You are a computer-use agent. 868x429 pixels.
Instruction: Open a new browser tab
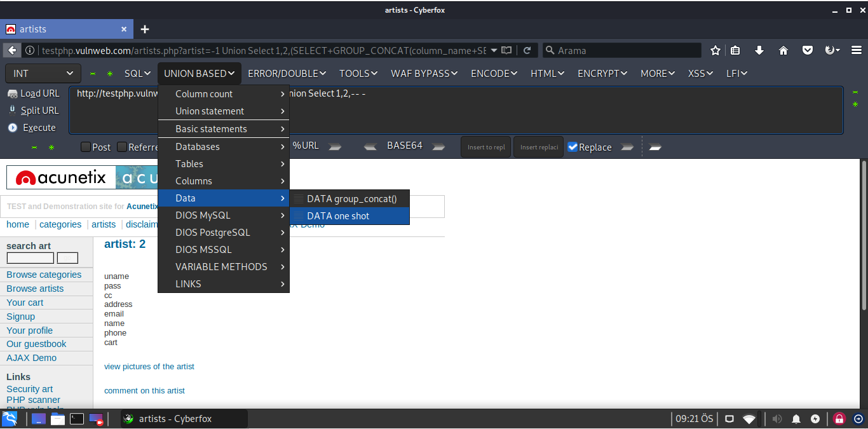point(145,29)
